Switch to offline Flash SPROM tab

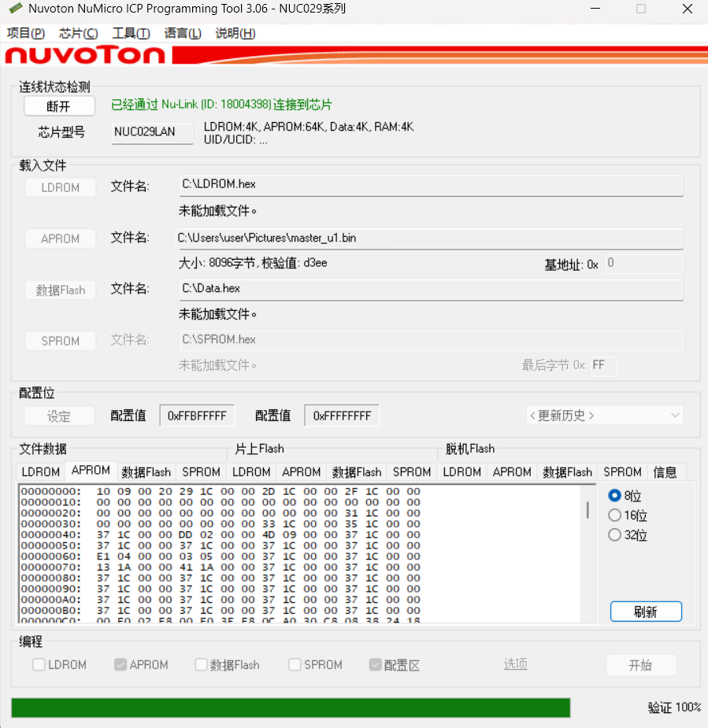point(622,472)
